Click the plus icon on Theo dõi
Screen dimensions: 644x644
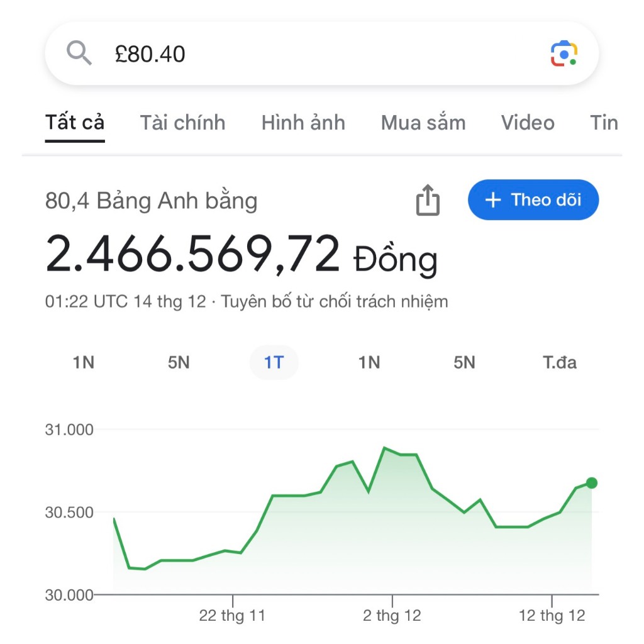493,200
